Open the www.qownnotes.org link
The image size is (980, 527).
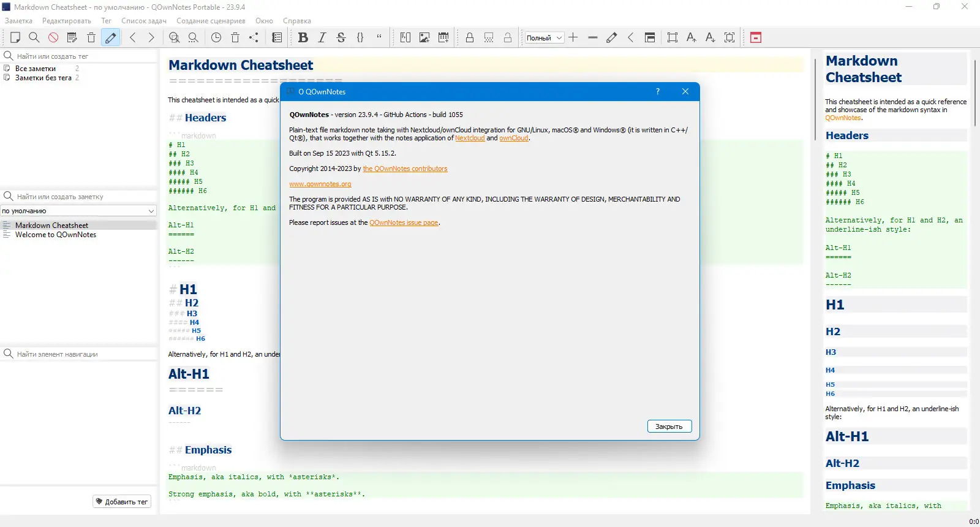point(320,184)
